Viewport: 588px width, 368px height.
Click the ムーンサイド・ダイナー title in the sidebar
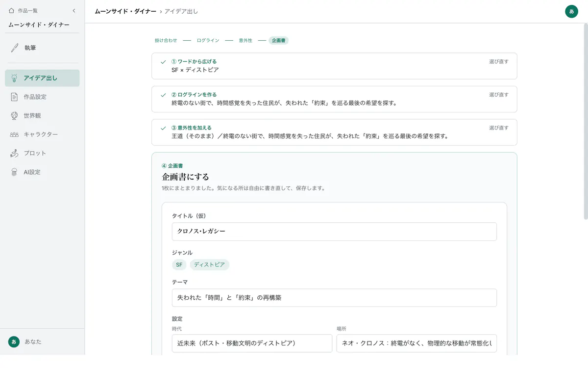39,25
